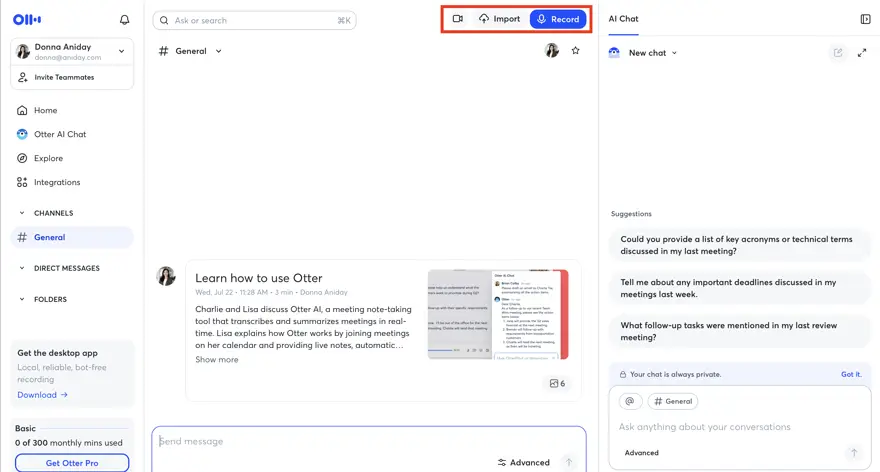This screenshot has width=880, height=472.
Task: Click Invite Teammates
Action: [x=72, y=77]
